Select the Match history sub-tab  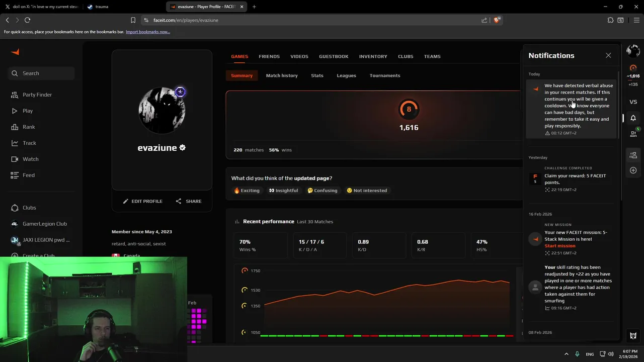[282, 75]
